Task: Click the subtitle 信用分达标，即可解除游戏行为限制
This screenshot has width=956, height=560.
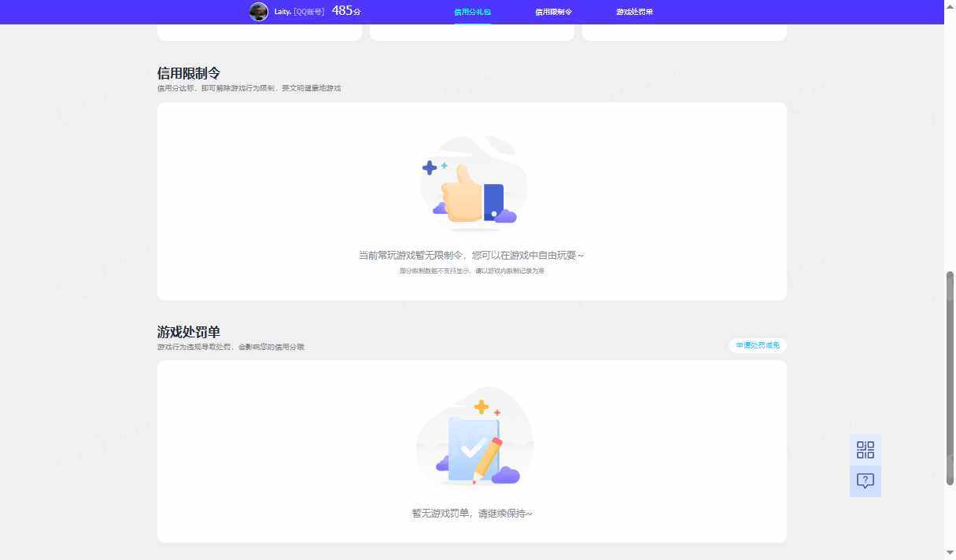Action: click(x=216, y=88)
